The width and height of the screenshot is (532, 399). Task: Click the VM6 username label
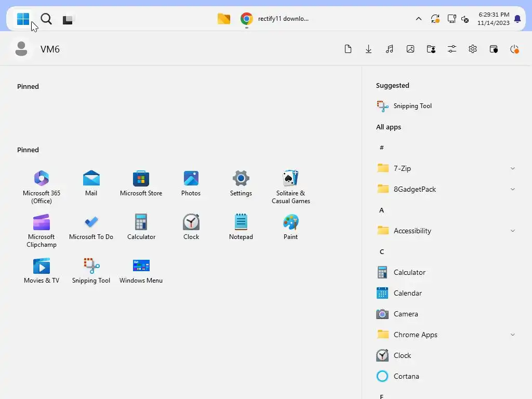(x=50, y=49)
